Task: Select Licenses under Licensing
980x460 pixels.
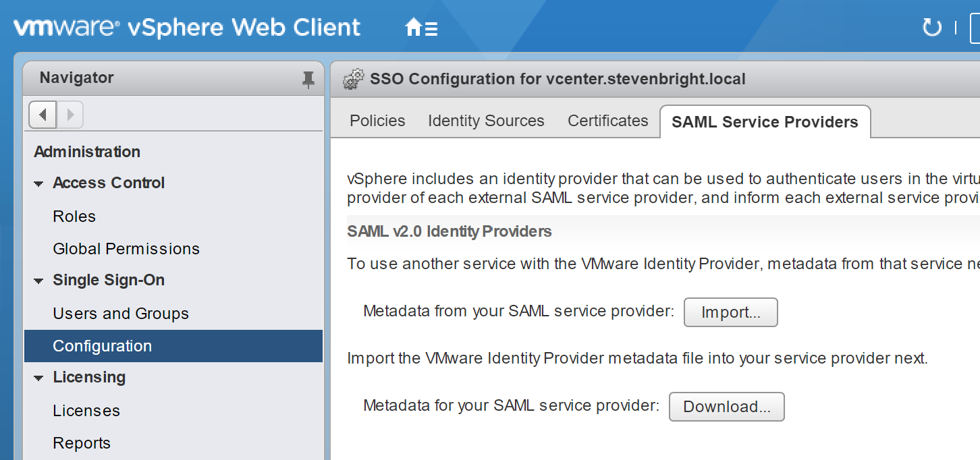Action: (x=86, y=411)
